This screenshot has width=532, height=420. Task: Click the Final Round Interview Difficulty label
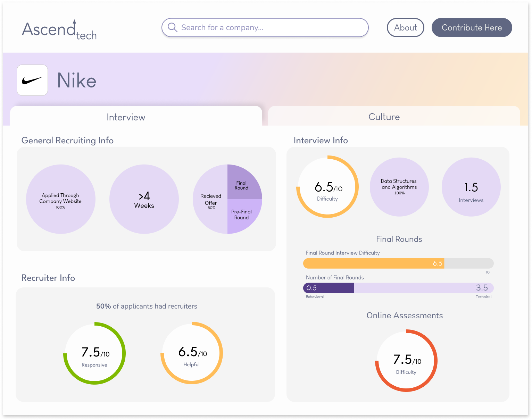[343, 253]
